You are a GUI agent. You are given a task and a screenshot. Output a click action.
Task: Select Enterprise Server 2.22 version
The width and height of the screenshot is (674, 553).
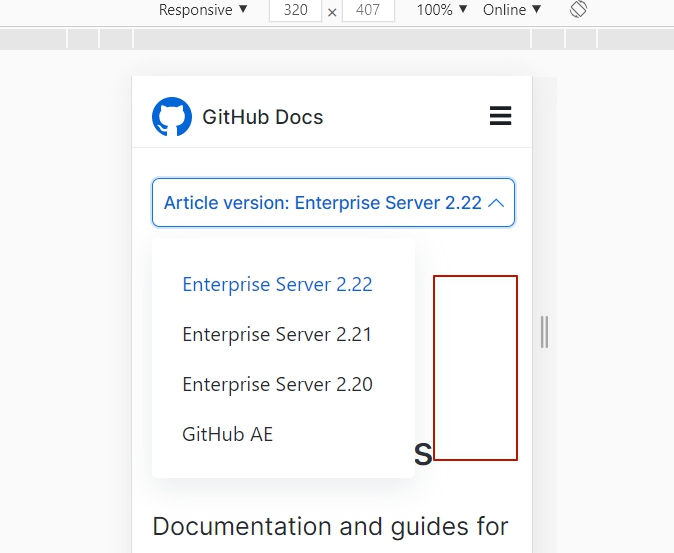[277, 284]
